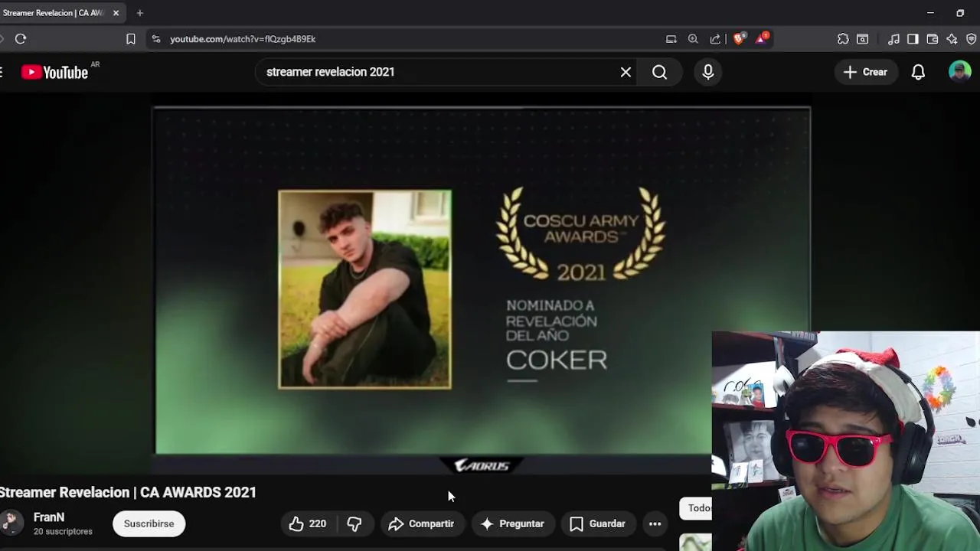Like the video with thumbs up

307,523
